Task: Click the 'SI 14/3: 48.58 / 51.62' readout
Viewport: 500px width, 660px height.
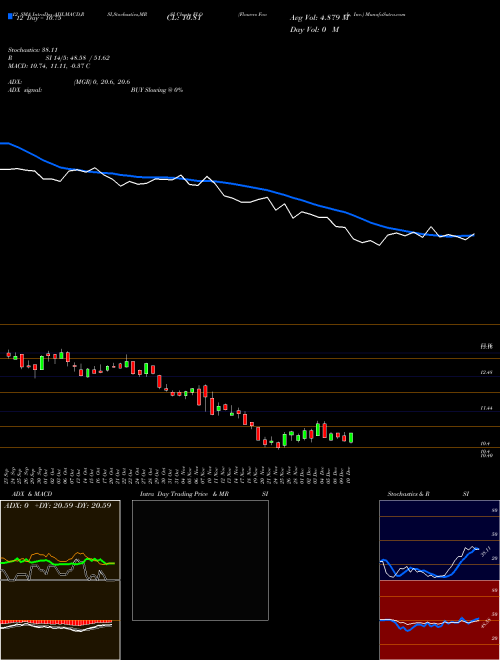Action: [x=78, y=58]
